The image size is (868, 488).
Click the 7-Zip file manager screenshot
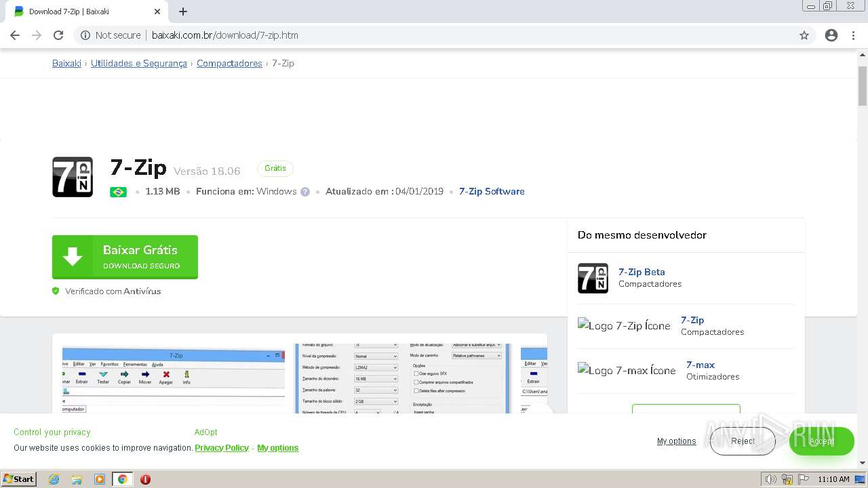pyautogui.click(x=173, y=378)
